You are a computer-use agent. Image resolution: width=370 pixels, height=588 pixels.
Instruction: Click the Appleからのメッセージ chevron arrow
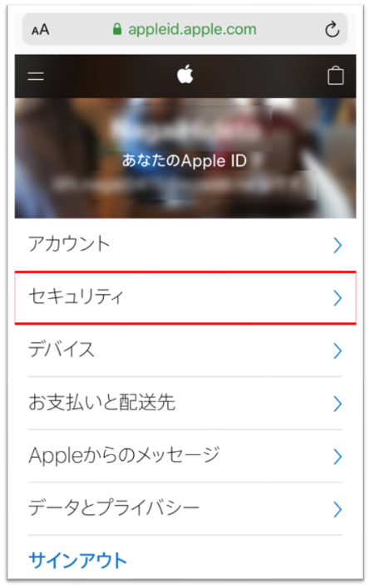[x=338, y=457]
